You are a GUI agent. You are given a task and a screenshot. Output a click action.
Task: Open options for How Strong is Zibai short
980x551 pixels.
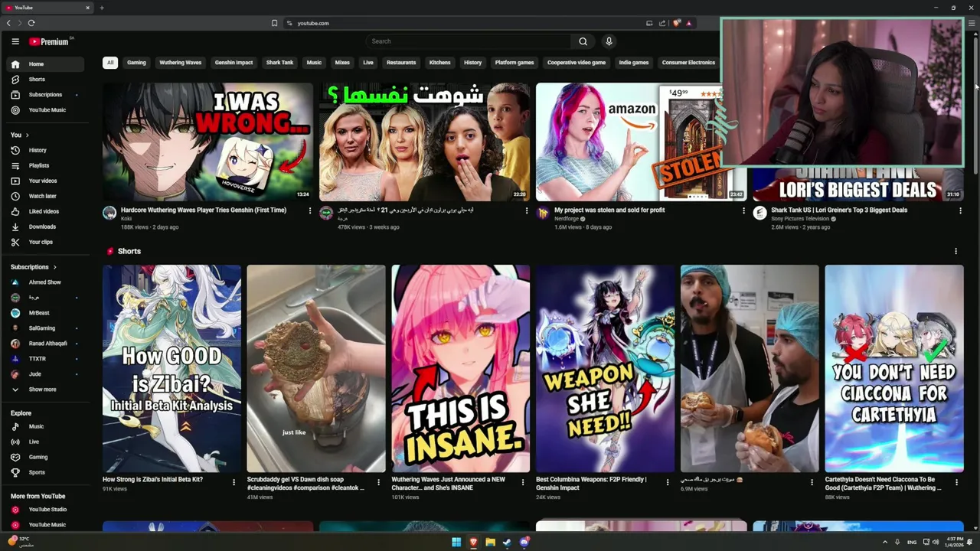tap(234, 482)
